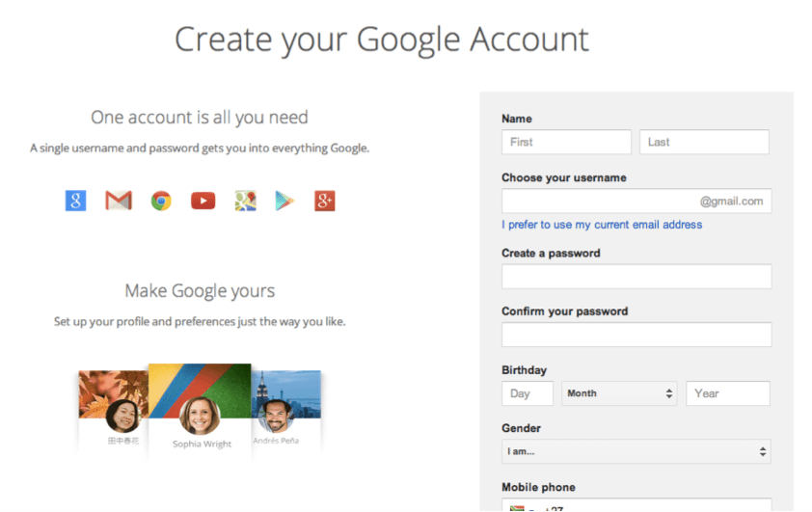The width and height of the screenshot is (812, 512).
Task: Click the red Google+ icon
Action: click(x=325, y=201)
